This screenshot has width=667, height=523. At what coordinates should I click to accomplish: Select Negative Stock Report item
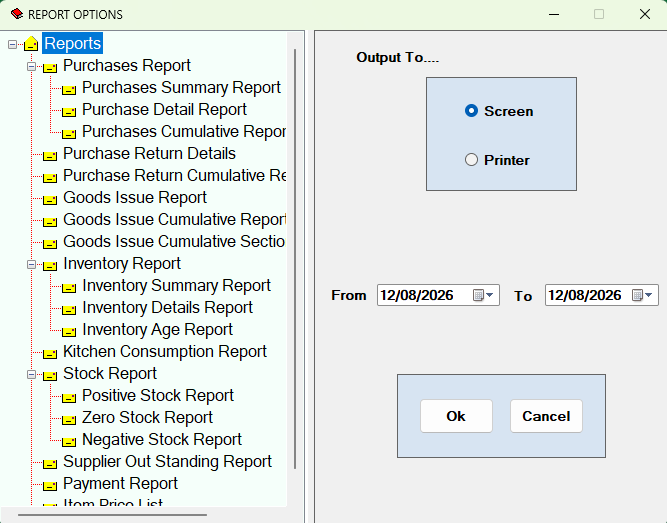tap(162, 440)
